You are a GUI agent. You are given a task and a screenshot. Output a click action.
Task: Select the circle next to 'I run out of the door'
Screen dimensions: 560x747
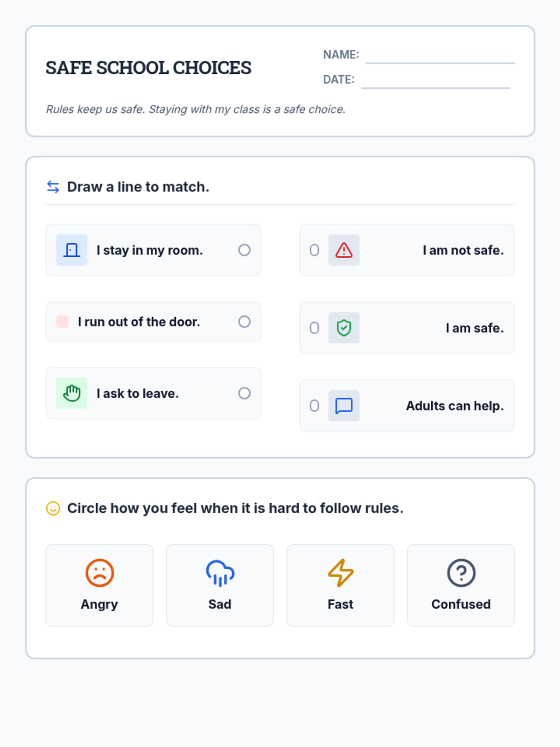[245, 322]
